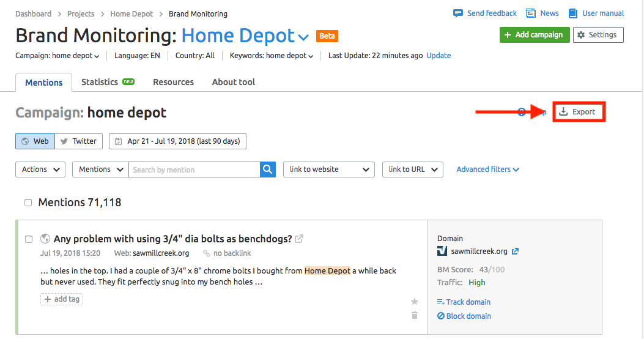Screen dimensions: 644x339
Task: Open the Send feedback link
Action: click(x=484, y=13)
